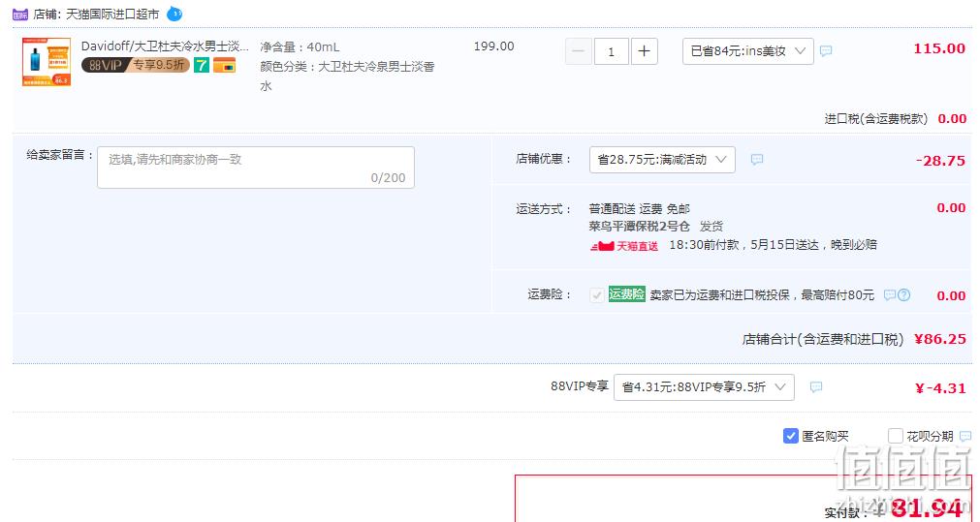Click the Tmall International store badge icon

[20, 14]
